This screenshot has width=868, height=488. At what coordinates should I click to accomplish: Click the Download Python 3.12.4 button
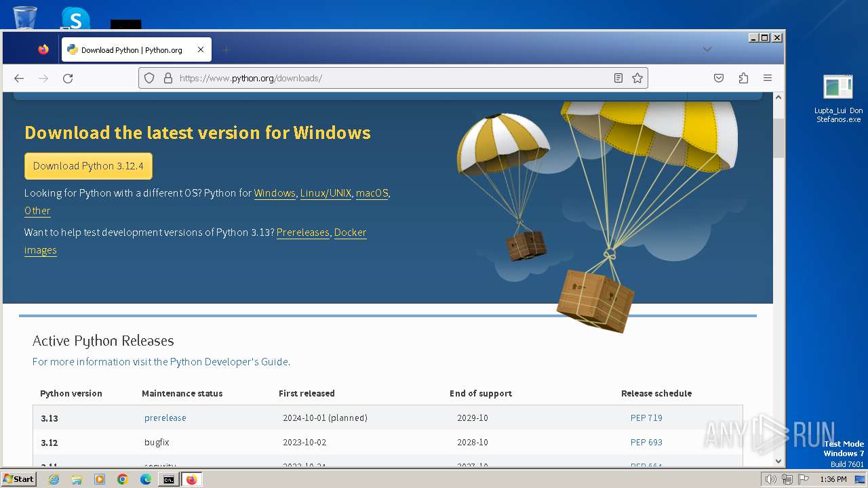tap(88, 166)
